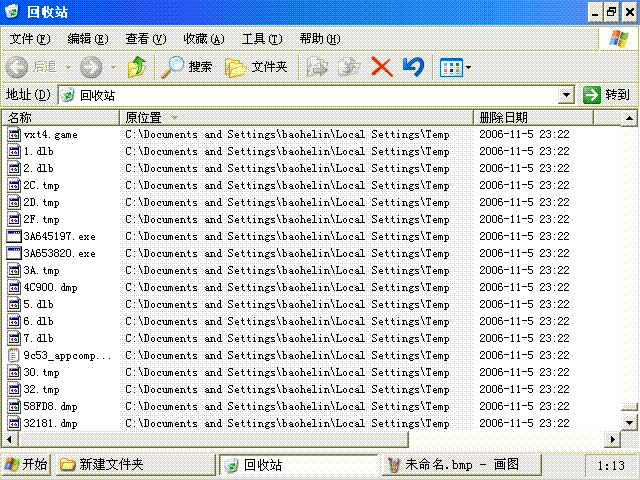Viewport: 640px width, 480px height.
Task: Expand the address bar dropdown
Action: (566, 95)
